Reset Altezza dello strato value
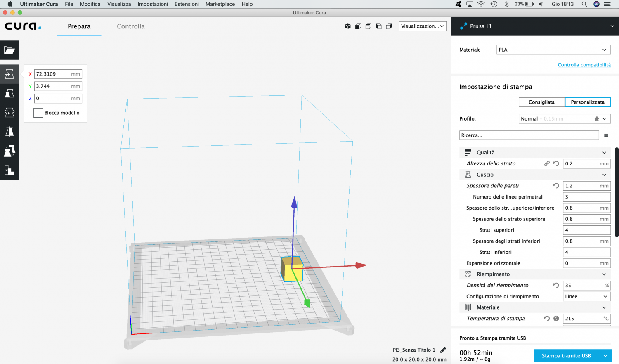619x364 pixels. (x=556, y=164)
